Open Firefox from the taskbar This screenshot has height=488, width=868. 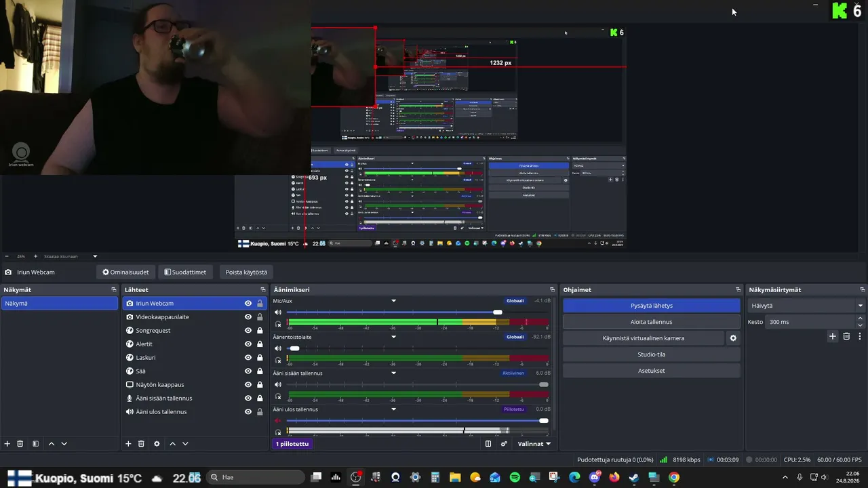click(x=614, y=477)
